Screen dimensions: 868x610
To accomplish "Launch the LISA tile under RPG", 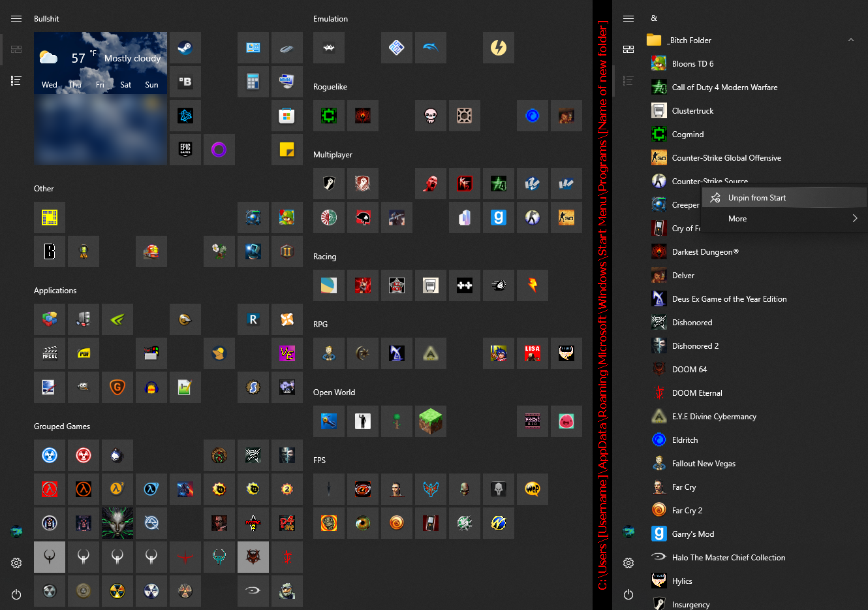I will pos(533,353).
